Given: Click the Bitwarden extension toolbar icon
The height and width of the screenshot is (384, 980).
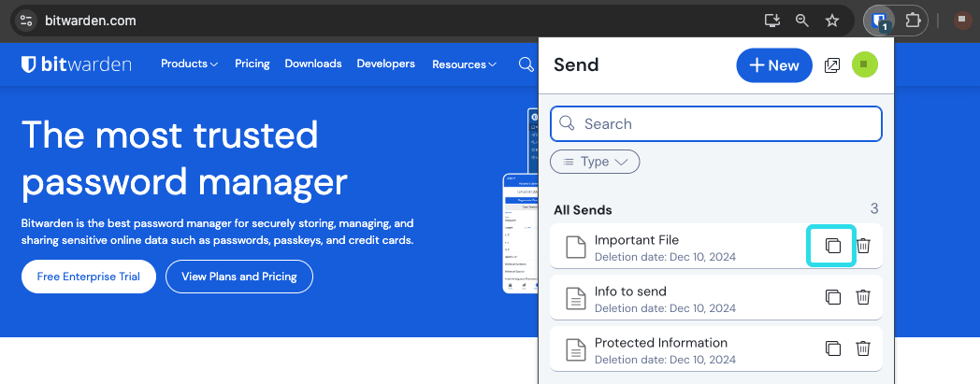Looking at the screenshot, I should [x=880, y=21].
